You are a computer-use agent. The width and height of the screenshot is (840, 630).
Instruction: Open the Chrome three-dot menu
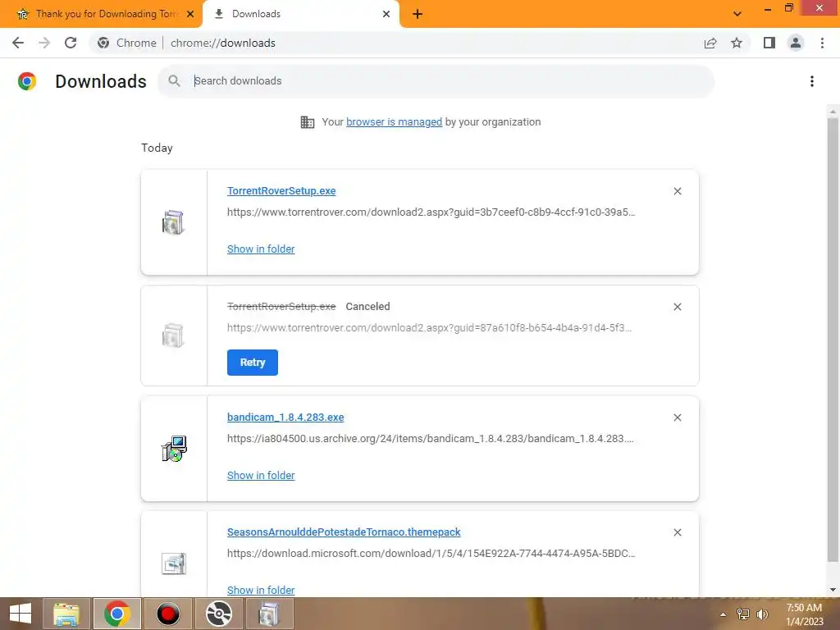[822, 43]
